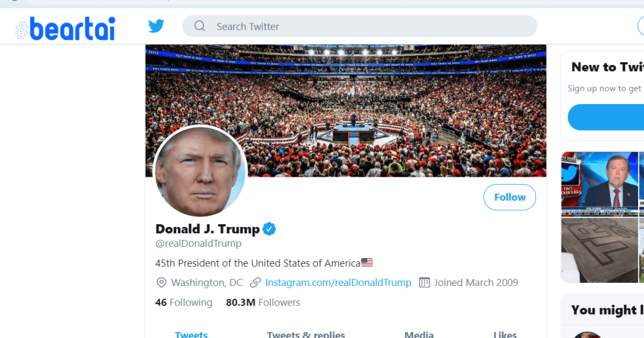Switch to the Tweets tab
This screenshot has height=338, width=644.
coord(191,334)
